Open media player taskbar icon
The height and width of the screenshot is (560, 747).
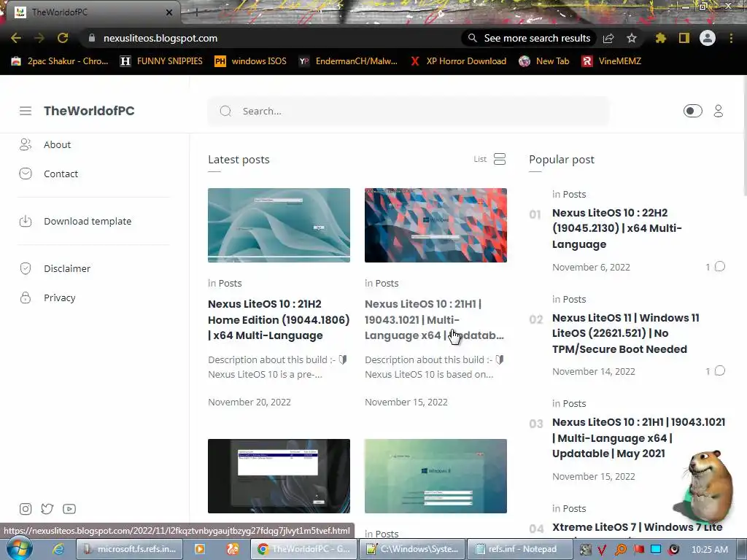tap(200, 549)
